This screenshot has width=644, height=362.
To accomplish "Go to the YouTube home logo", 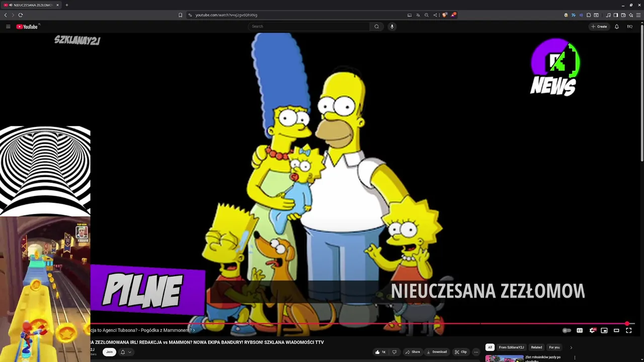I will [27, 27].
